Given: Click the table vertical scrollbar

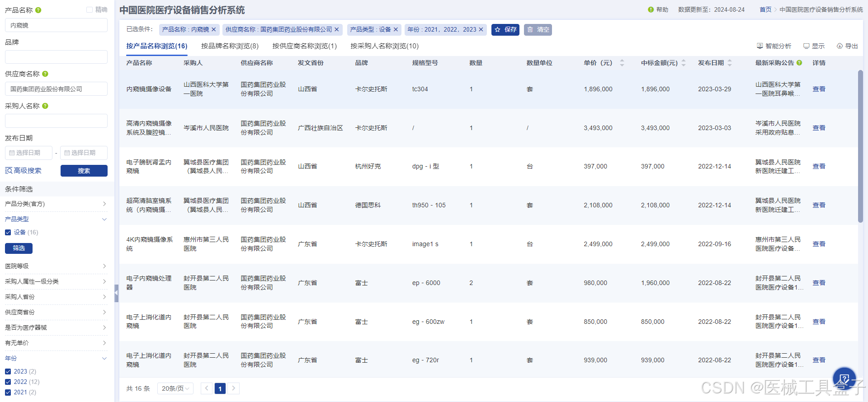Looking at the screenshot, I should click(x=860, y=146).
